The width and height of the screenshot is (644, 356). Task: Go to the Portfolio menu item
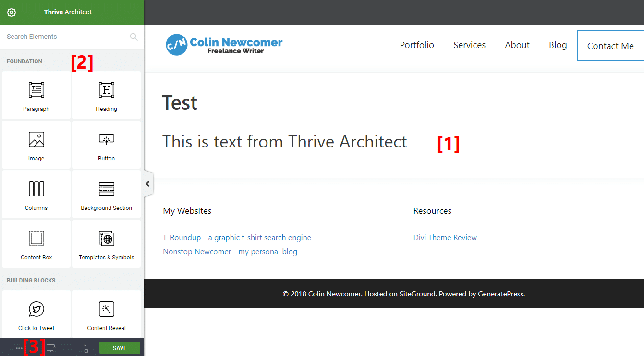[416, 45]
